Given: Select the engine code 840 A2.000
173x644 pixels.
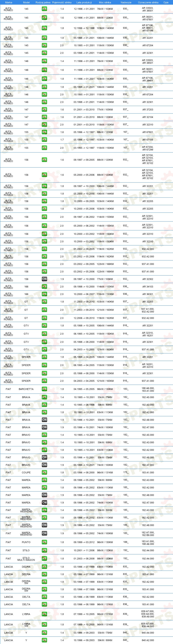Looking at the screenshot, I should [148, 640].
